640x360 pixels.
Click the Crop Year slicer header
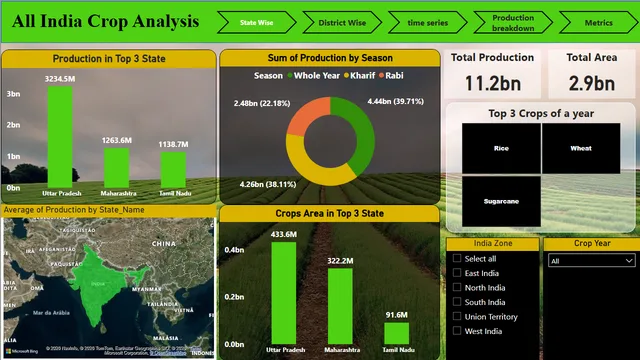pyautogui.click(x=592, y=243)
